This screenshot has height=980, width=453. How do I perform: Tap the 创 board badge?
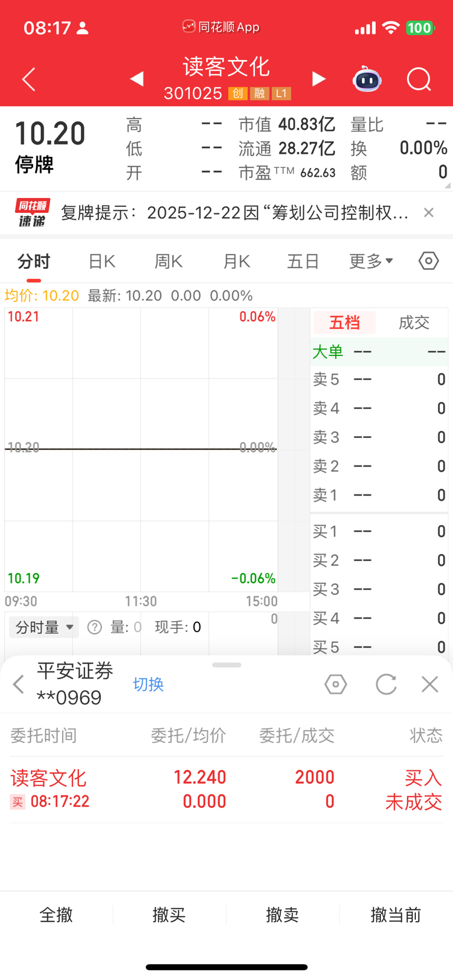coord(238,93)
